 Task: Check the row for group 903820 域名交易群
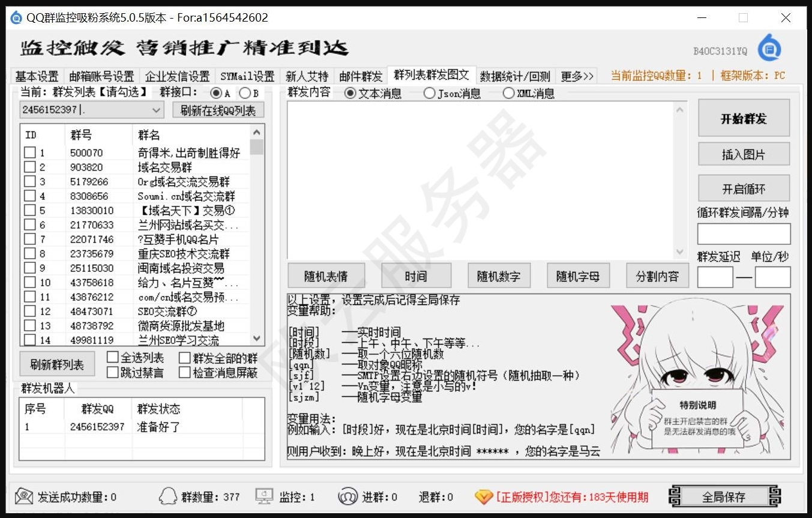pyautogui.click(x=29, y=167)
